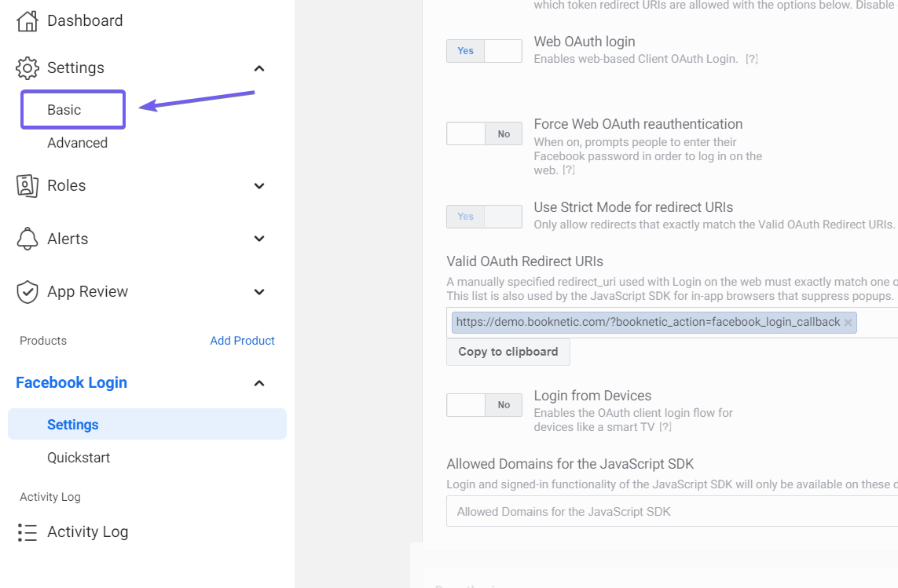Toggle Use Strict Mode for redirect URIs

484,217
